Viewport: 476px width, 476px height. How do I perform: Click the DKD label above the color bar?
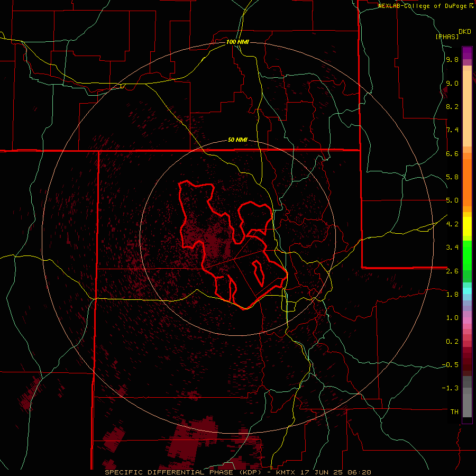pyautogui.click(x=465, y=32)
